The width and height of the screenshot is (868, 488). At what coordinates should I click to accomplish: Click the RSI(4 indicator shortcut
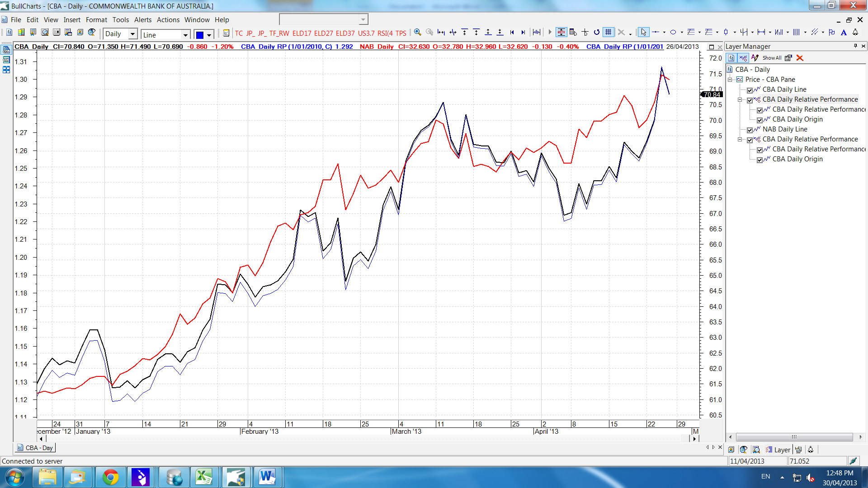point(385,33)
